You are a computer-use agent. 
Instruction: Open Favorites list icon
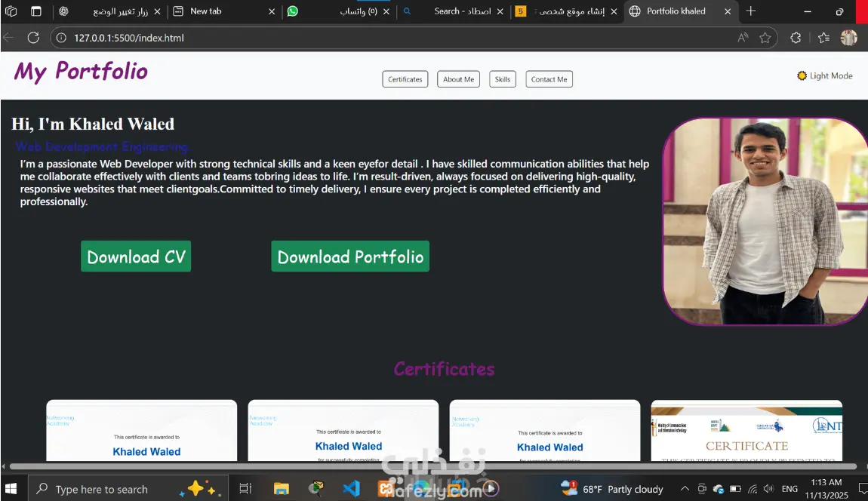(x=823, y=38)
